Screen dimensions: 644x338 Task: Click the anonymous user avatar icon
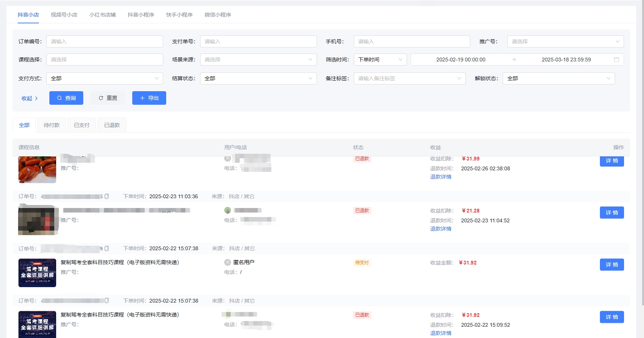228,262
